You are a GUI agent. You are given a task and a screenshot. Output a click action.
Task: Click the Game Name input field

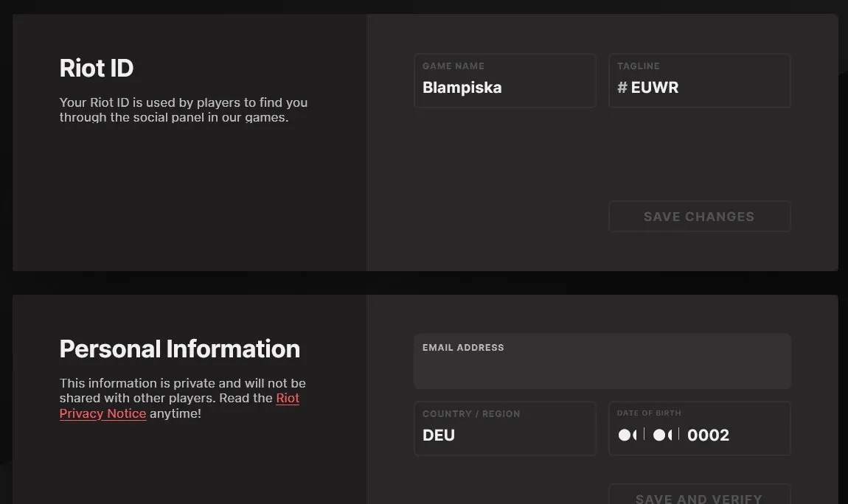[505, 80]
